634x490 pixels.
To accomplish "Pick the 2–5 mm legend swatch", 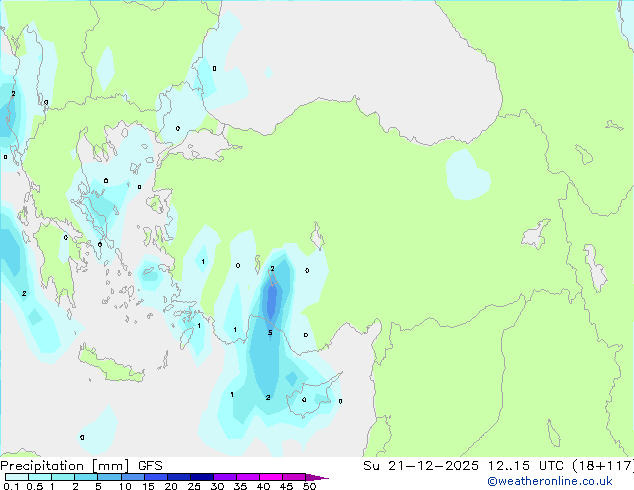I will coord(86,477).
